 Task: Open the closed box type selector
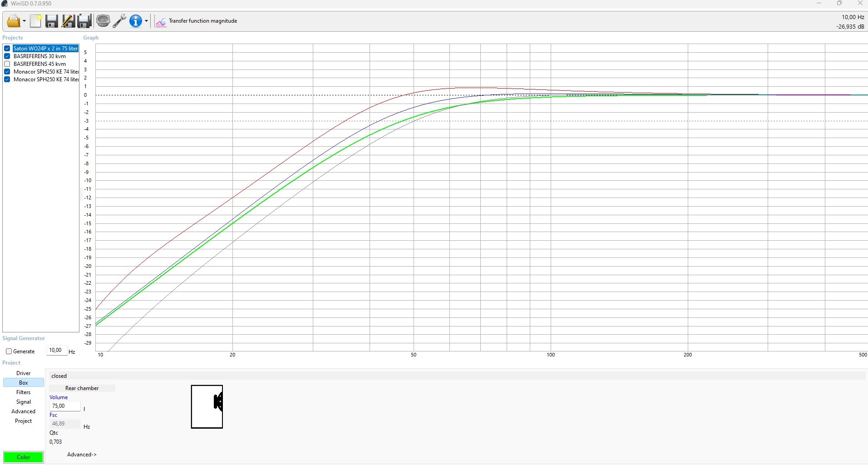[457, 376]
